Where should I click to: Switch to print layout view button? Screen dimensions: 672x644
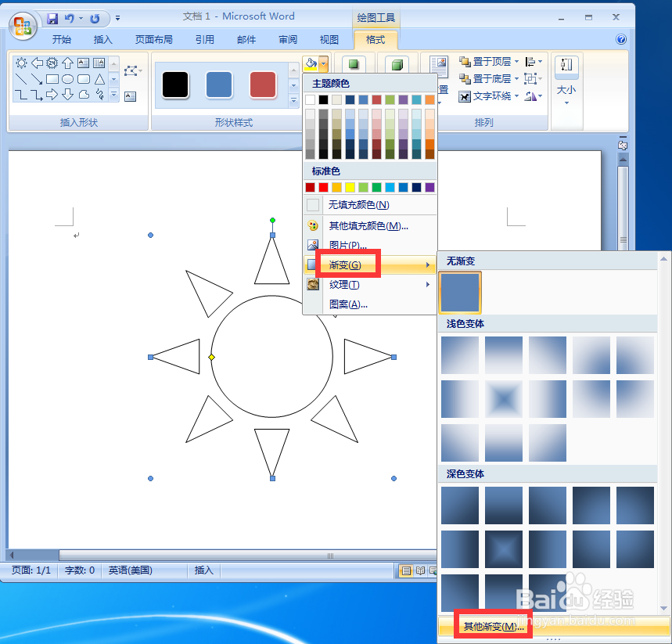point(406,570)
